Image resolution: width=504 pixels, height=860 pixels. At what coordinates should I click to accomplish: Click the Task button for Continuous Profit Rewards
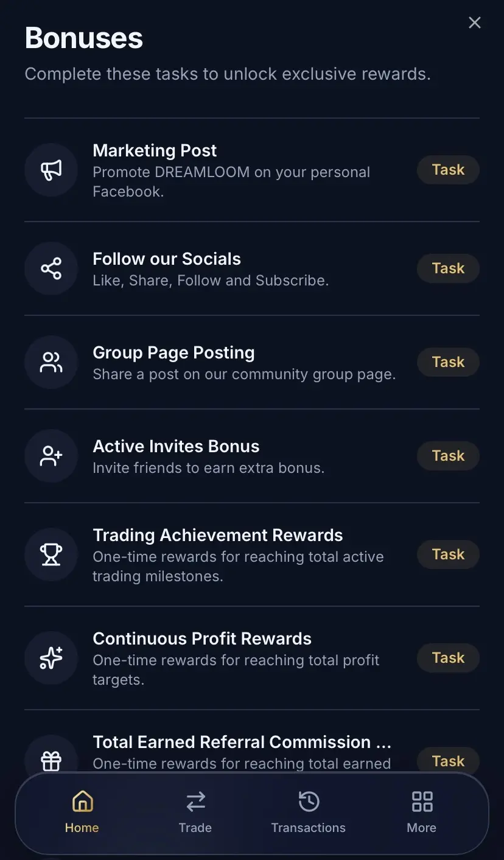coord(448,658)
